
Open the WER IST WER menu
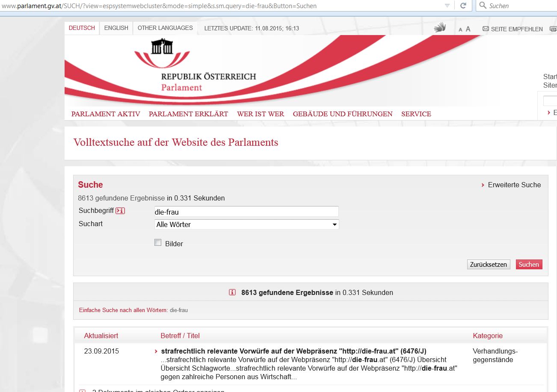click(x=261, y=114)
